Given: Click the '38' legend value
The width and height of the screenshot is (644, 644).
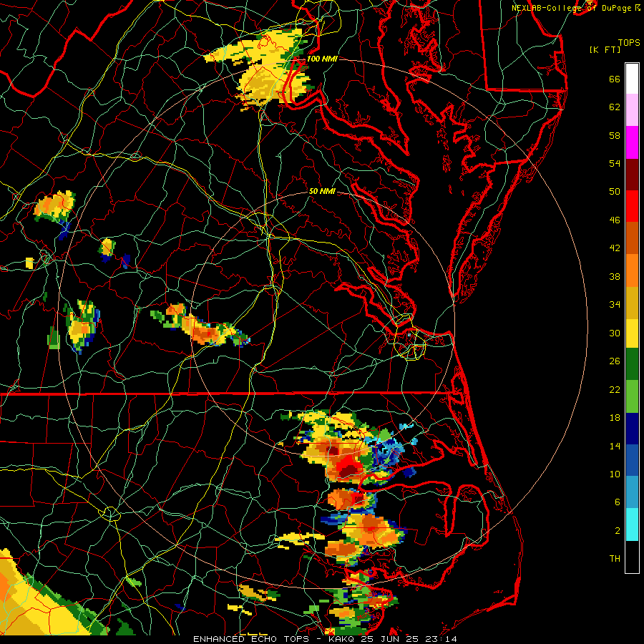Looking at the screenshot, I should (615, 276).
